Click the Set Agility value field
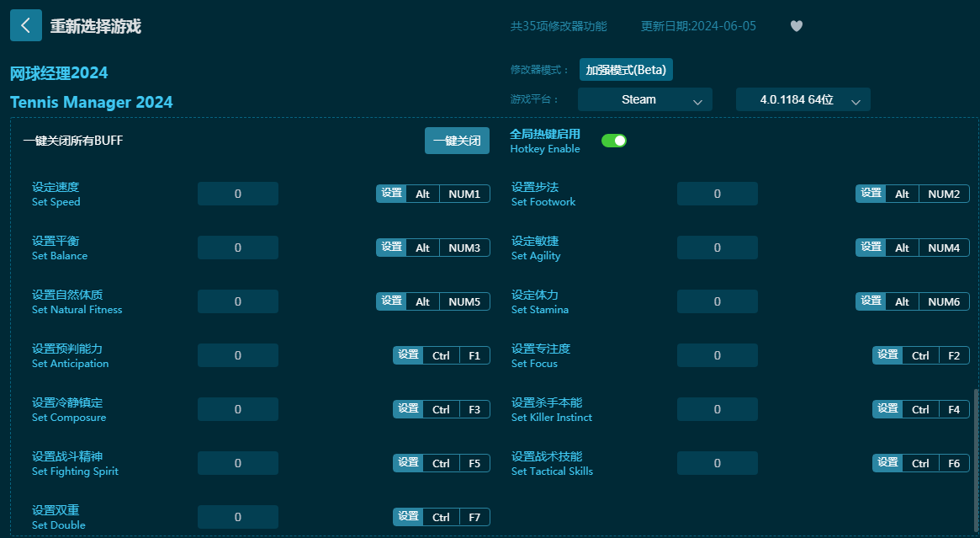 coord(718,248)
